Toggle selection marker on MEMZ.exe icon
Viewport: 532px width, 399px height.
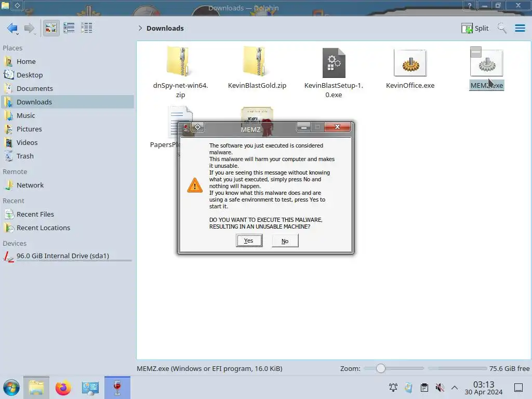(x=476, y=52)
